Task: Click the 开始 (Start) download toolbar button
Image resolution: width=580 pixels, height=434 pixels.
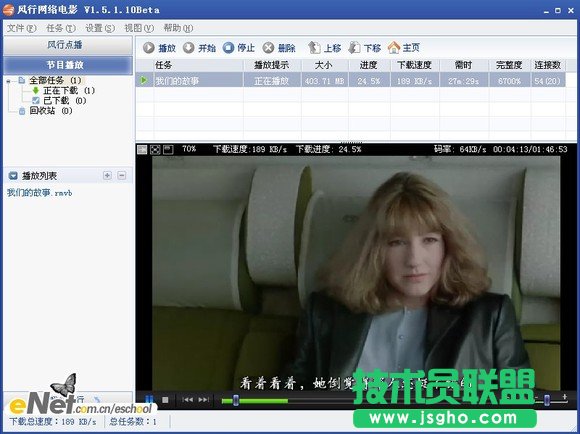Action: pos(199,48)
